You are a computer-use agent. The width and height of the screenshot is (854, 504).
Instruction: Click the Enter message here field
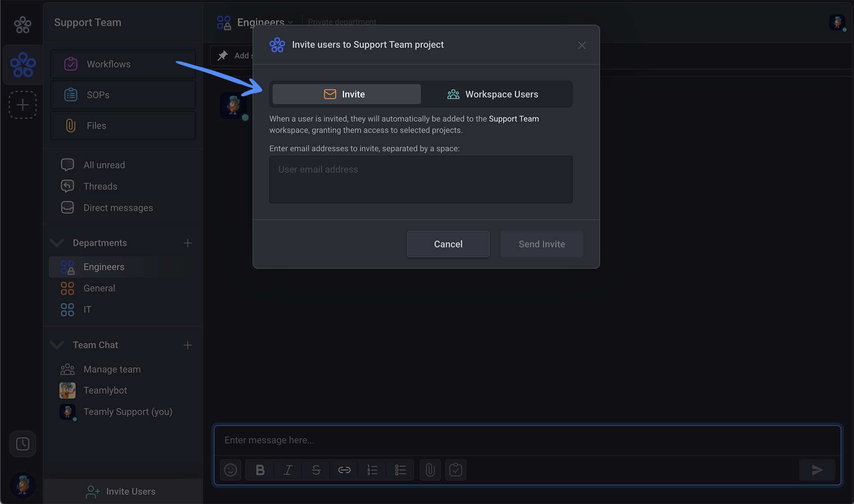527,440
